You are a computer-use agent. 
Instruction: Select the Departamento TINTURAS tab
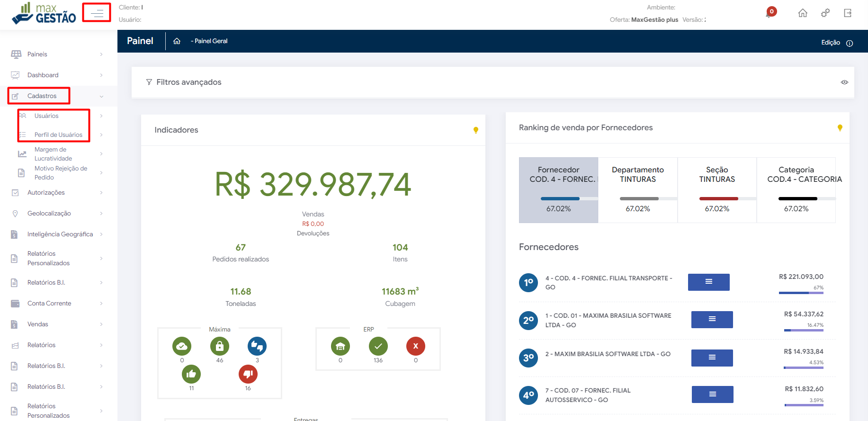point(637,189)
